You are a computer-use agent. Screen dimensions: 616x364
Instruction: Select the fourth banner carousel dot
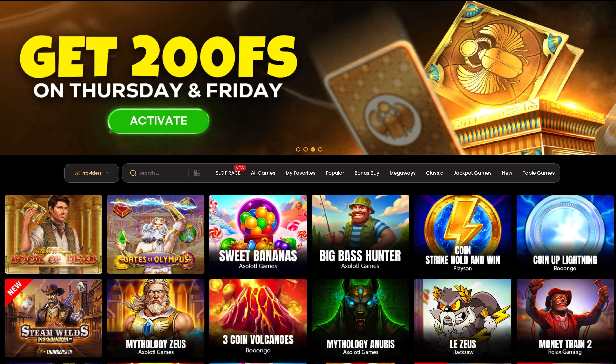[x=320, y=149]
